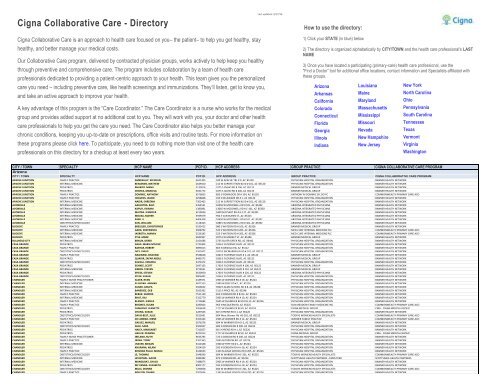Go to the Pennsylvania listings

pos(416,107)
